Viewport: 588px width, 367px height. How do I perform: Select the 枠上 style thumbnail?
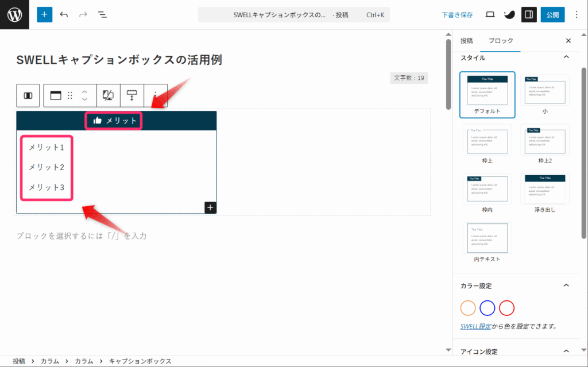click(487, 144)
